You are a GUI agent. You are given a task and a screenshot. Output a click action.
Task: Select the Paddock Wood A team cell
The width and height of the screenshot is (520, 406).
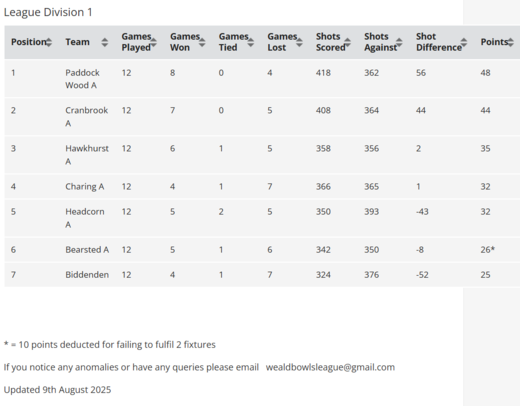(82, 79)
